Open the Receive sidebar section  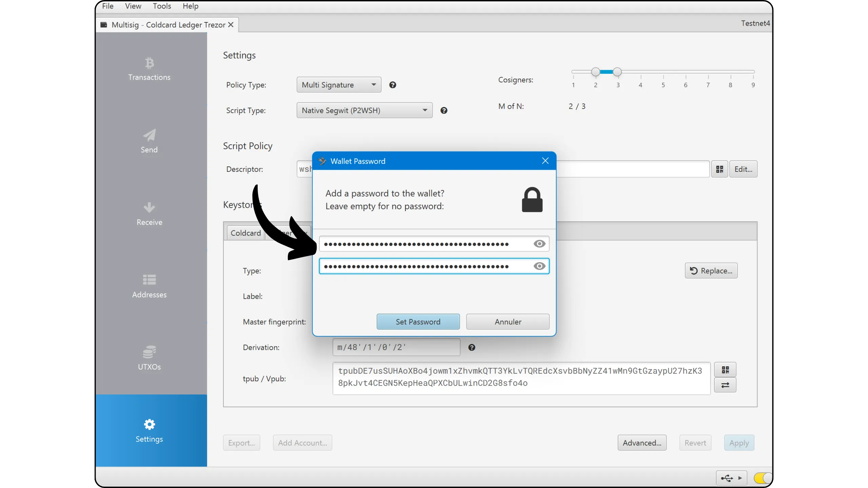point(149,214)
